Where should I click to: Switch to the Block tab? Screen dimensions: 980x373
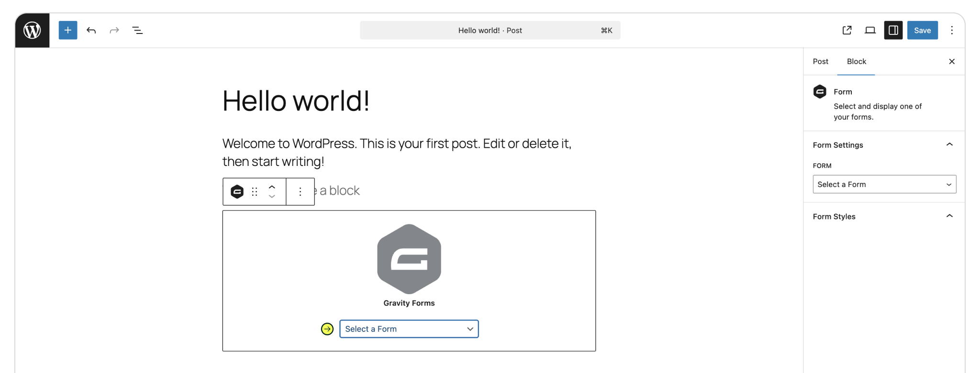[x=856, y=61]
